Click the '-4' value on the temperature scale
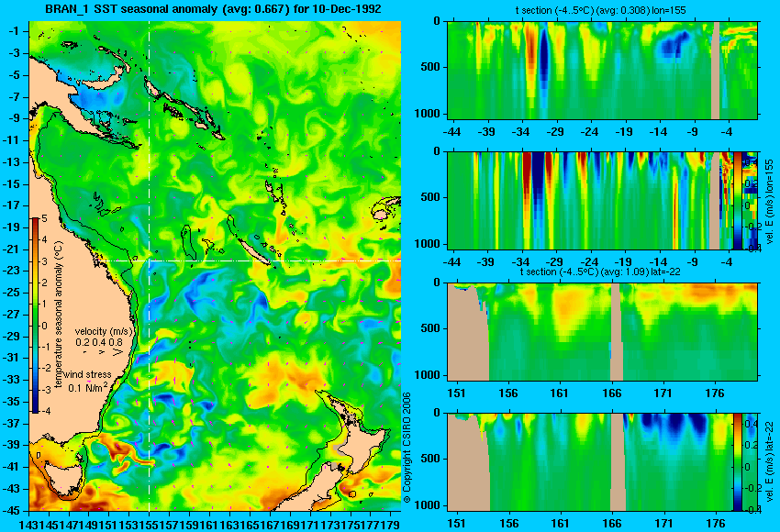 tap(44, 411)
